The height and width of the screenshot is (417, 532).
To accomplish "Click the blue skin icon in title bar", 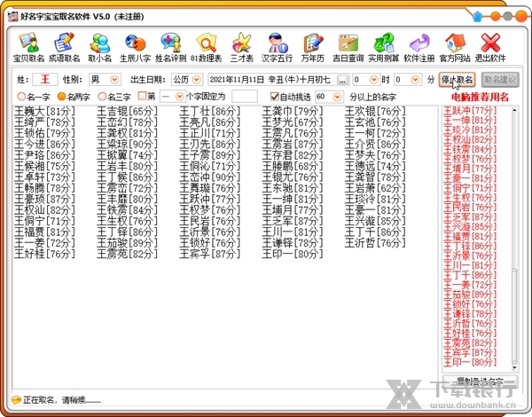I will [477, 16].
